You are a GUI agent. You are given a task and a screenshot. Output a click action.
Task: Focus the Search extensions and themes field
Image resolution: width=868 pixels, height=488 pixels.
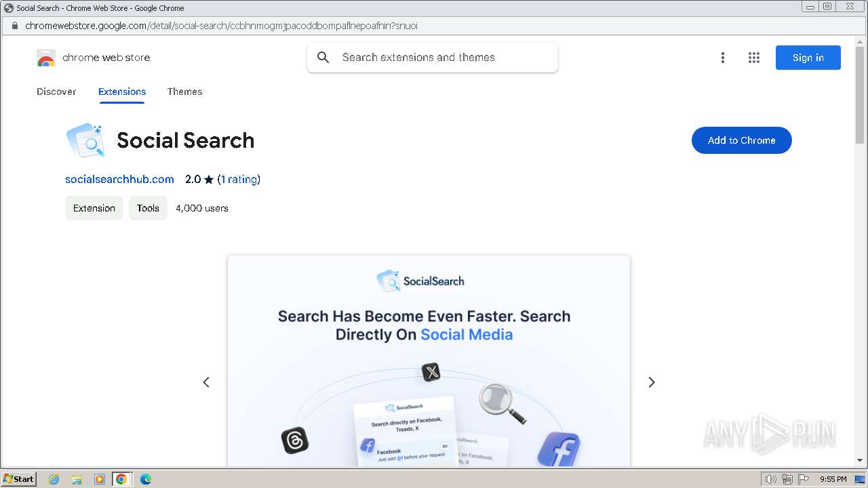[433, 58]
